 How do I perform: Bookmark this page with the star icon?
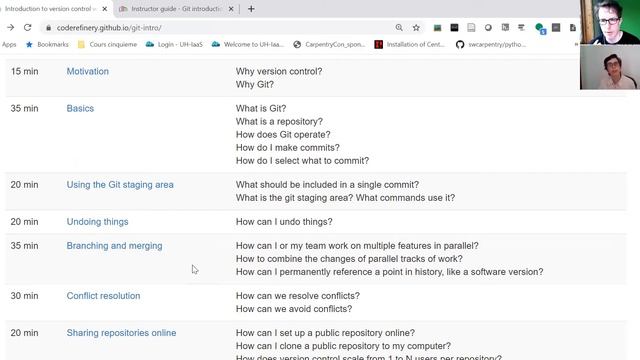[x=416, y=28]
